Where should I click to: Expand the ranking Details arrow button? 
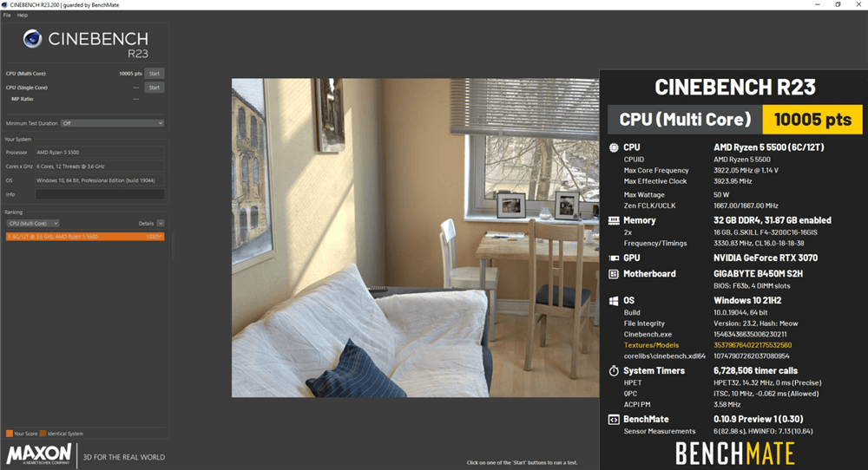161,223
